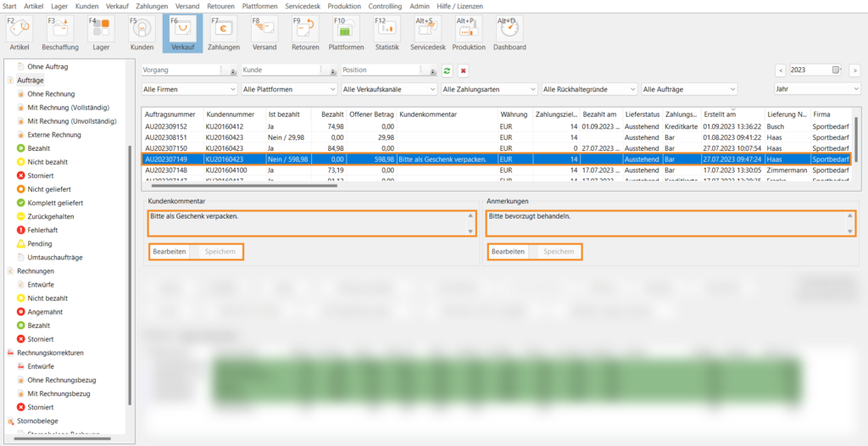The width and height of the screenshot is (868, 446).
Task: Click Bearbeiten under Kundenkommentar
Action: [170, 252]
